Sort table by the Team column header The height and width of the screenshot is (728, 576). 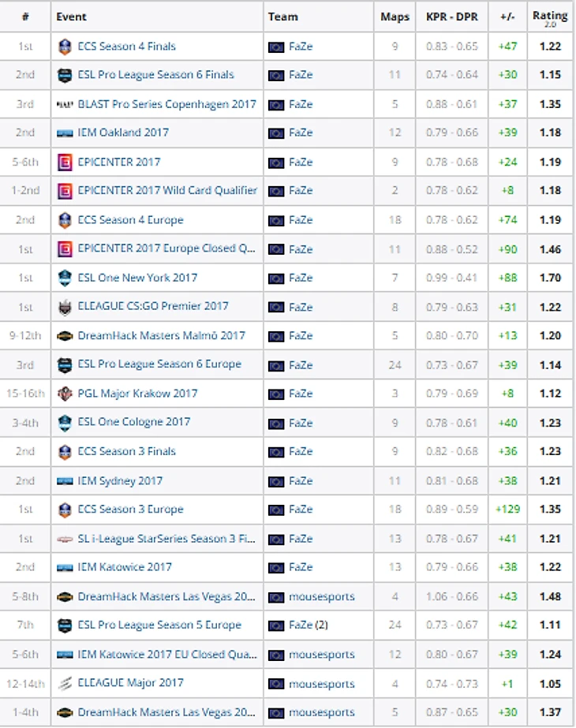tap(282, 17)
